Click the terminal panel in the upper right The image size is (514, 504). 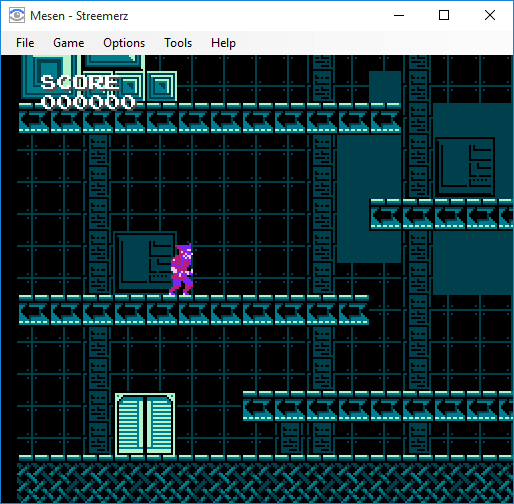tap(465, 167)
